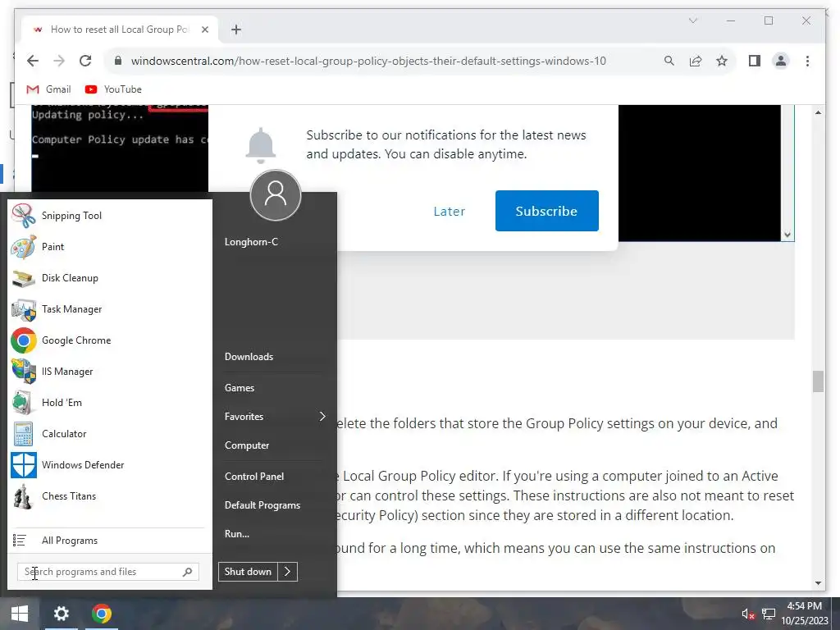Click the search magnifier in start menu
Viewport: 840px width, 630px height.
pyautogui.click(x=187, y=572)
